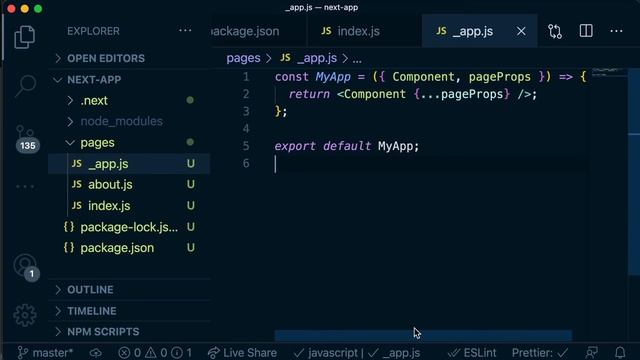Expand the TIMELINE section
This screenshot has height=360, width=640.
129,311
